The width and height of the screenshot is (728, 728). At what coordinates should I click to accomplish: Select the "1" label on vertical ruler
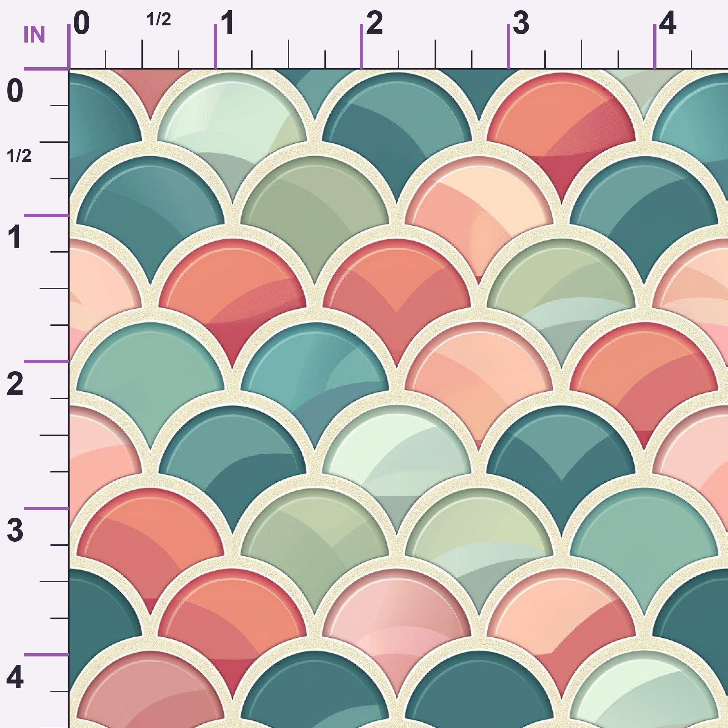(15, 238)
